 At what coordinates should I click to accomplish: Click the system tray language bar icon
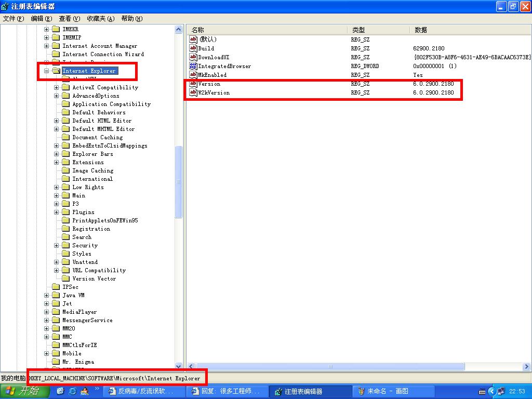(482, 392)
